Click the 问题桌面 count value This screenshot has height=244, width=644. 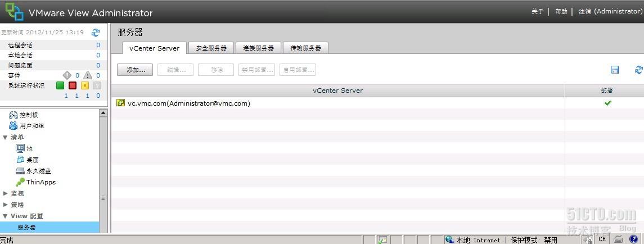tap(98, 65)
